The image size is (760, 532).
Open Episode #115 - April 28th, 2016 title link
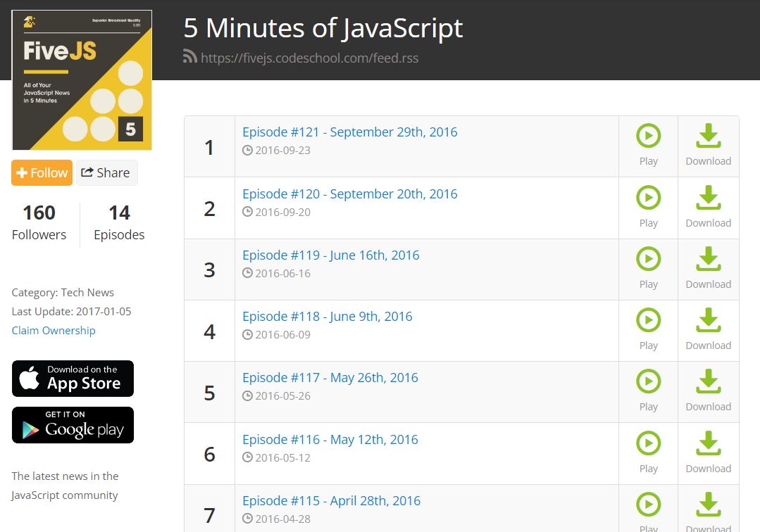(331, 500)
